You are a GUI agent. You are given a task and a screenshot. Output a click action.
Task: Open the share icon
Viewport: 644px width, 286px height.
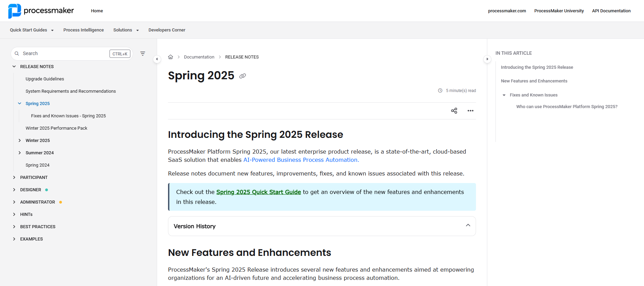point(454,111)
